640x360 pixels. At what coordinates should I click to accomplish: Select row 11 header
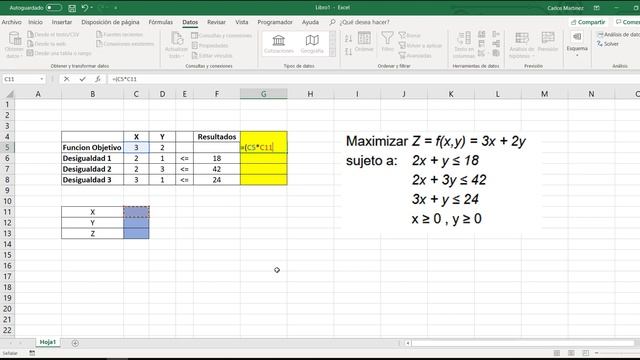7,212
